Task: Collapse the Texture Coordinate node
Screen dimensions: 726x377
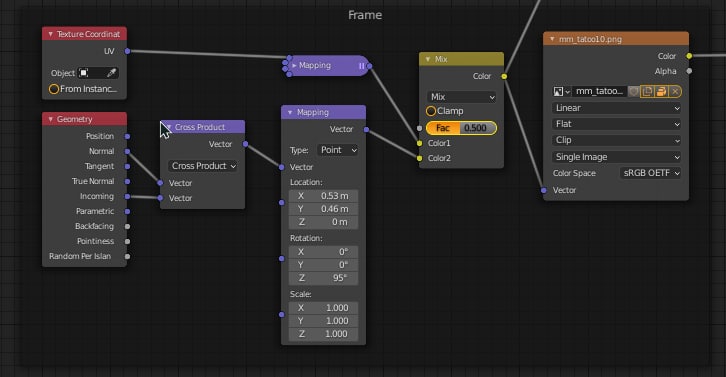Action: [x=50, y=34]
